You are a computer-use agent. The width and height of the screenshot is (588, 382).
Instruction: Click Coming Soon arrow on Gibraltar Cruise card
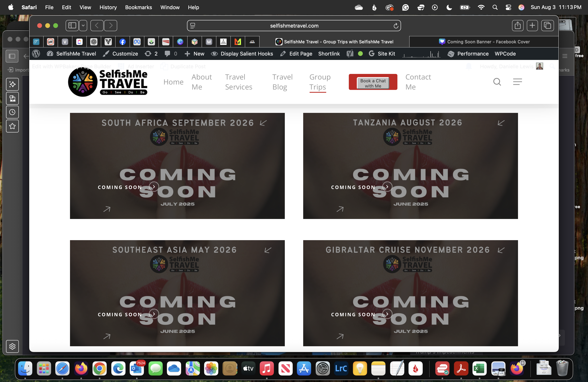pos(387,314)
